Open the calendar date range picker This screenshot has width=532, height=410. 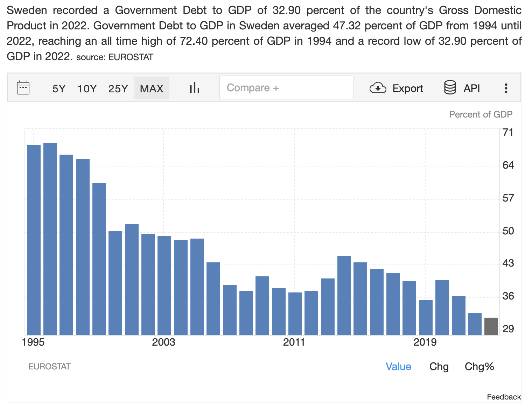(23, 88)
